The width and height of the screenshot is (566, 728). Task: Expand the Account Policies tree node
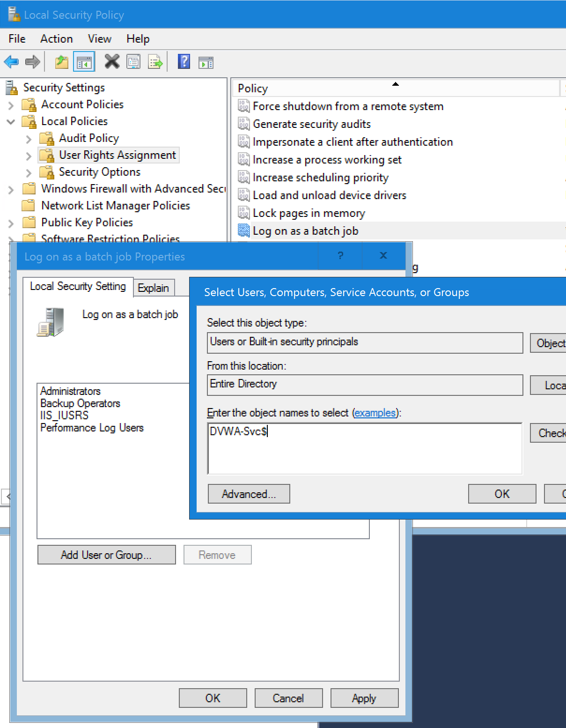click(x=11, y=105)
